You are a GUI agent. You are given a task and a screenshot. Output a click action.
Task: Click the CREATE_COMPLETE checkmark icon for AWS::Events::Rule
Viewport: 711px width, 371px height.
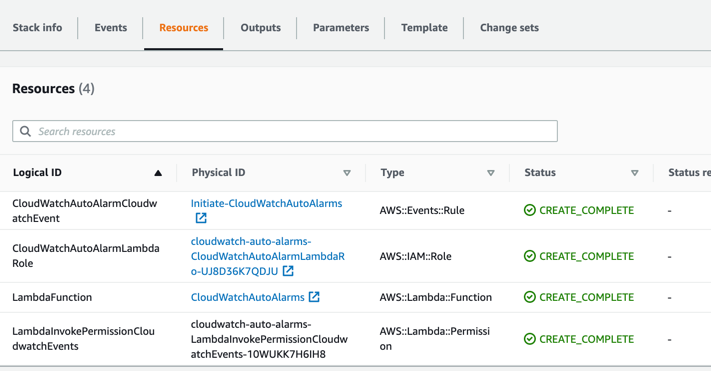point(530,210)
